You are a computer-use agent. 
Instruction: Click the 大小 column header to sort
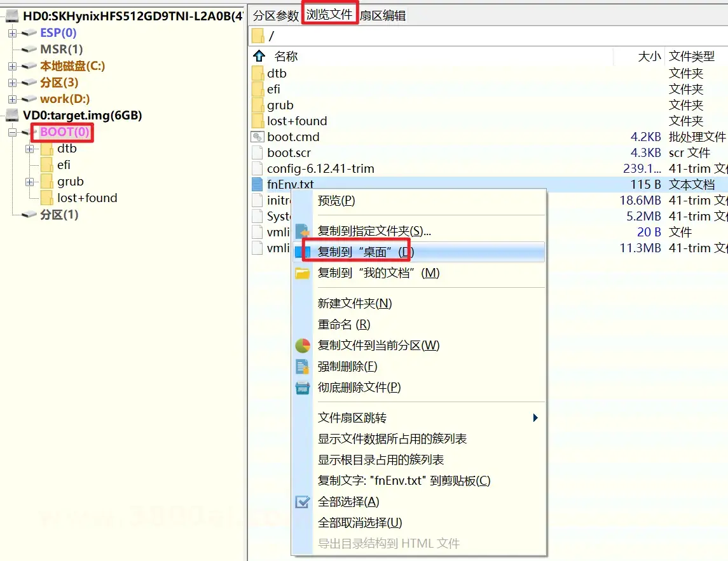point(649,56)
